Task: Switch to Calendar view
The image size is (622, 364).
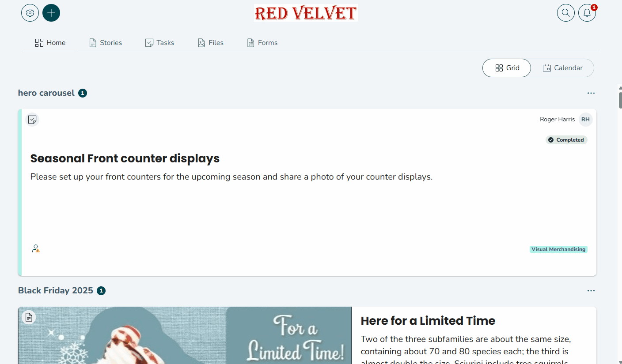Action: tap(562, 68)
